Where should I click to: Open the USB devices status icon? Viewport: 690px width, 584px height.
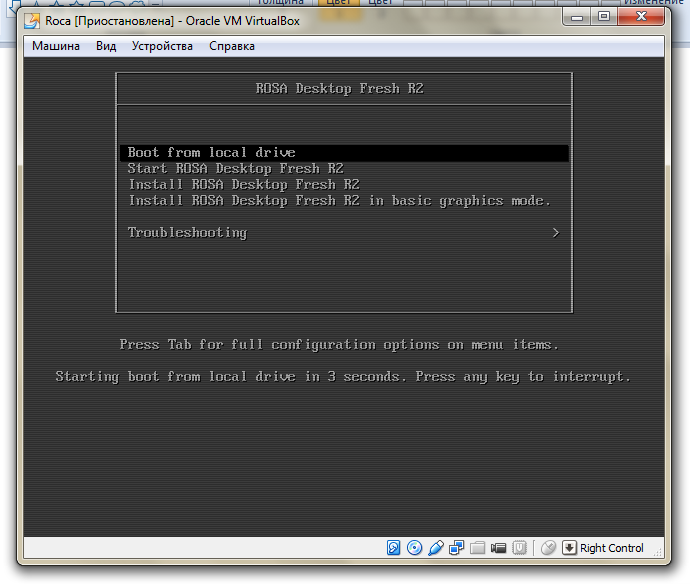tap(436, 548)
